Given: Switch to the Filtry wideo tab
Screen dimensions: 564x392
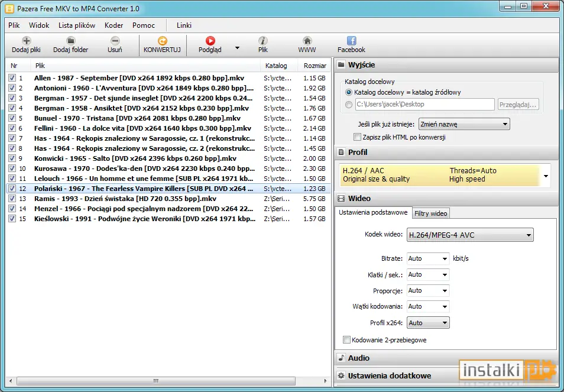Looking at the screenshot, I should pos(430,213).
